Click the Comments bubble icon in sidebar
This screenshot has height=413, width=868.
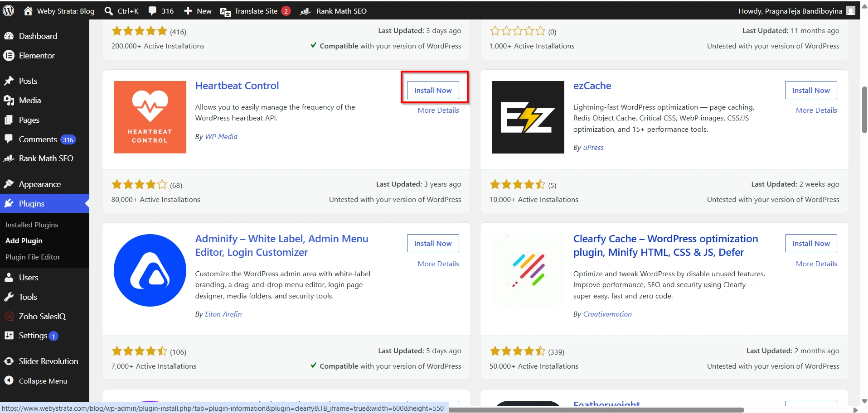point(9,139)
